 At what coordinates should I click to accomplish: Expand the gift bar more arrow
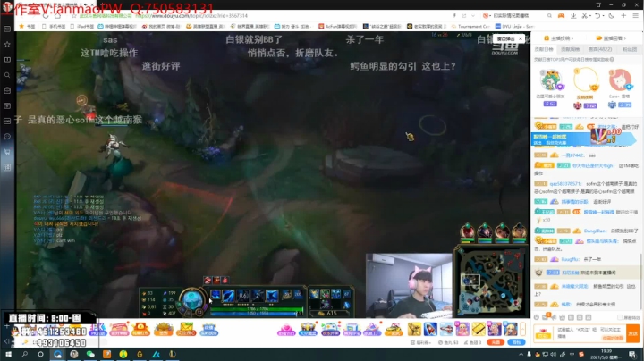[x=523, y=329]
